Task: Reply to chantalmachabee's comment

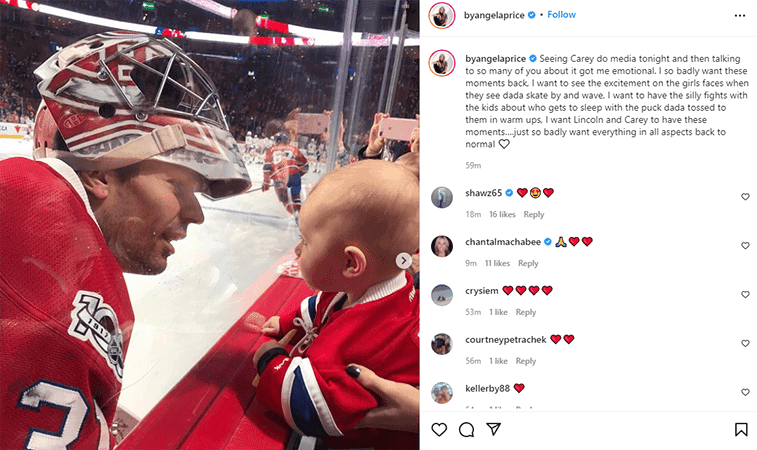Action: 528,263
